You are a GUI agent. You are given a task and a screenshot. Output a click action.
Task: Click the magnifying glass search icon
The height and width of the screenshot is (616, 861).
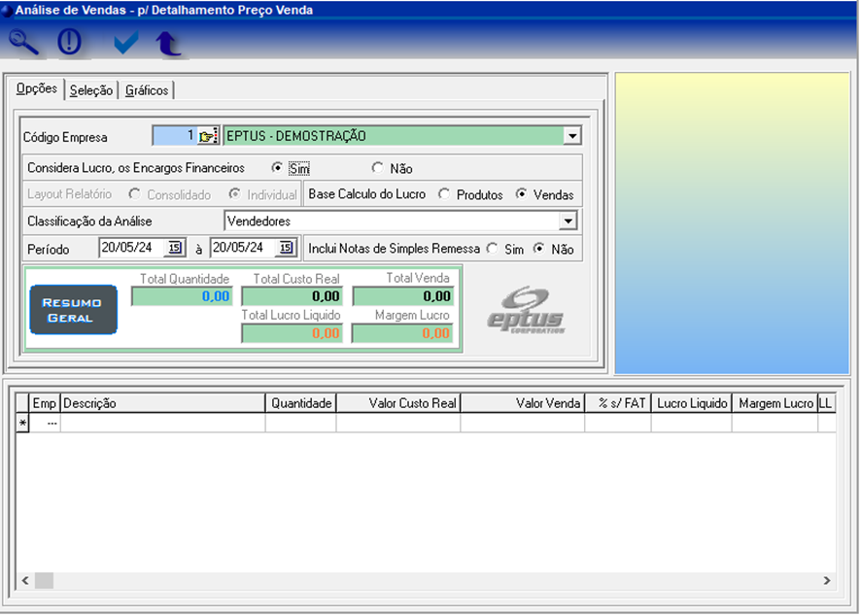(x=24, y=43)
